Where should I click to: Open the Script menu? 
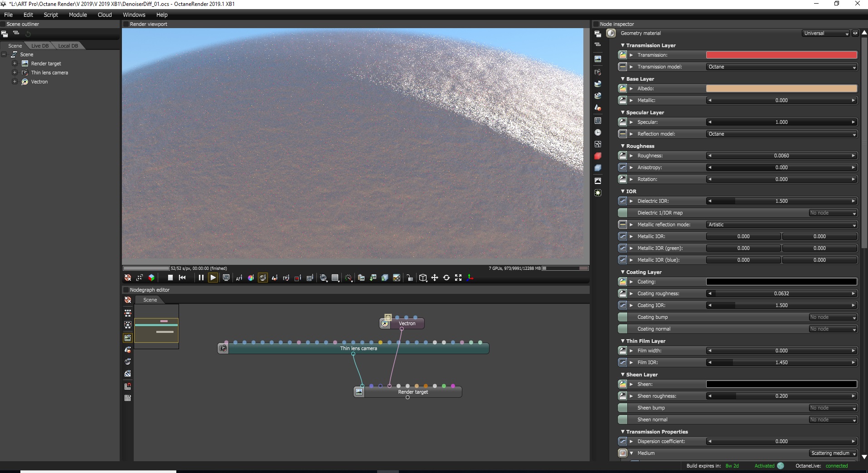tap(51, 15)
